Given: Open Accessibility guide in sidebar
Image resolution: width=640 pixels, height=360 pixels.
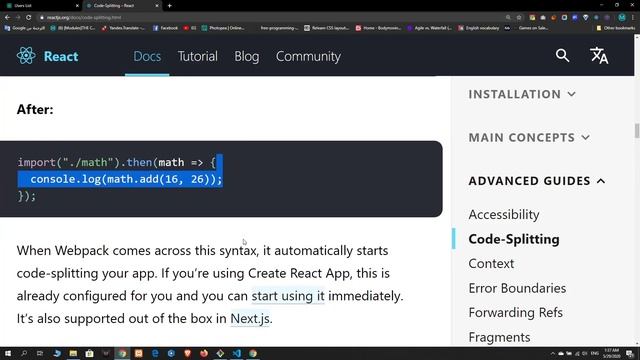Looking at the screenshot, I should tap(504, 215).
